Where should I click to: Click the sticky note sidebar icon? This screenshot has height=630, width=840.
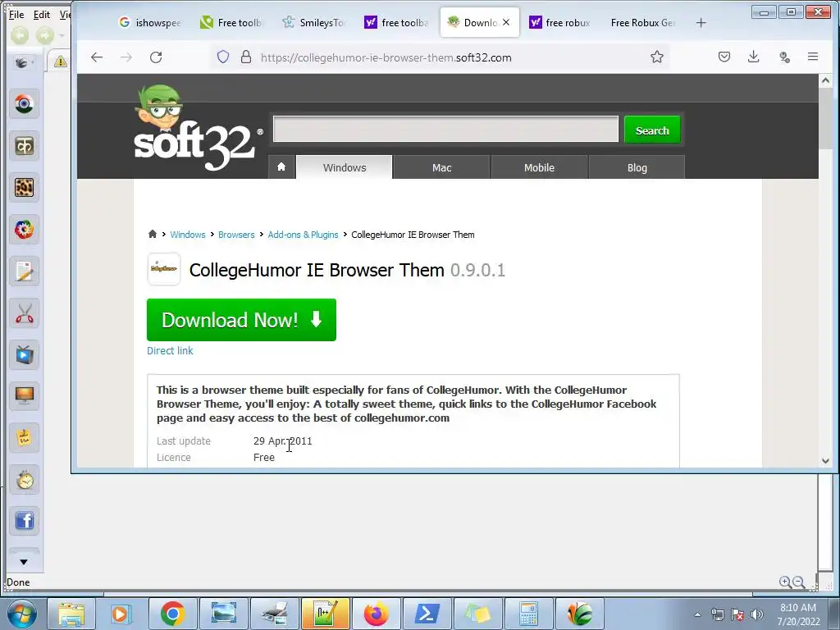click(24, 438)
